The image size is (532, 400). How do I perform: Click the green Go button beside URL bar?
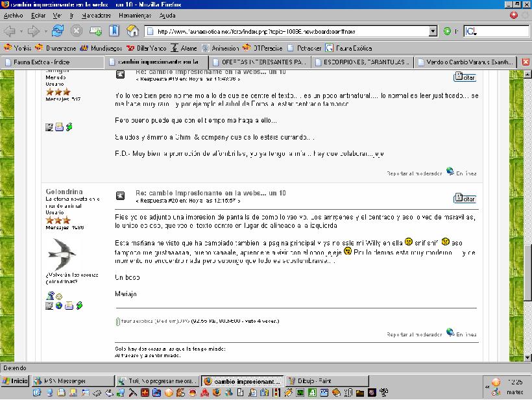[x=447, y=31]
